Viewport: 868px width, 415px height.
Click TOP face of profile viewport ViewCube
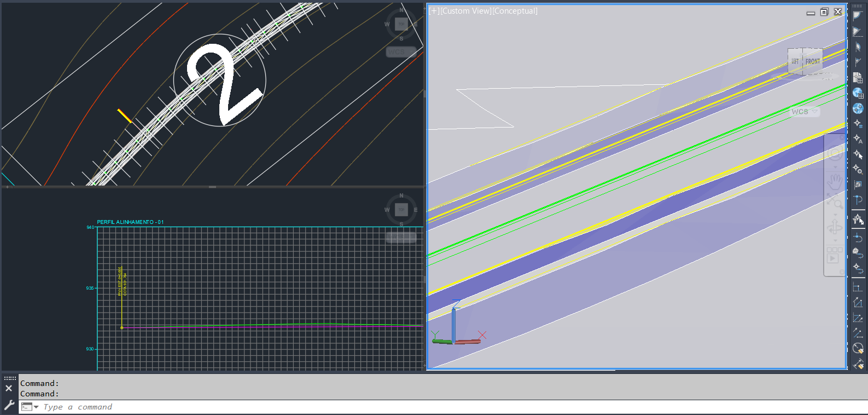pyautogui.click(x=401, y=210)
